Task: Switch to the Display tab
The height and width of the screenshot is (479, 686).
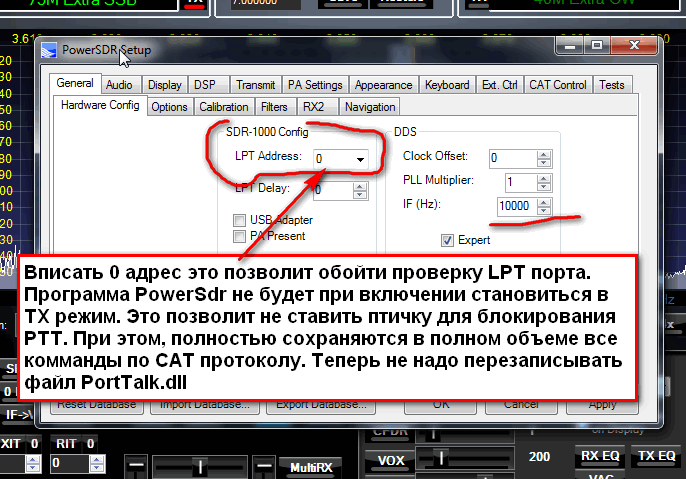Action: (164, 85)
